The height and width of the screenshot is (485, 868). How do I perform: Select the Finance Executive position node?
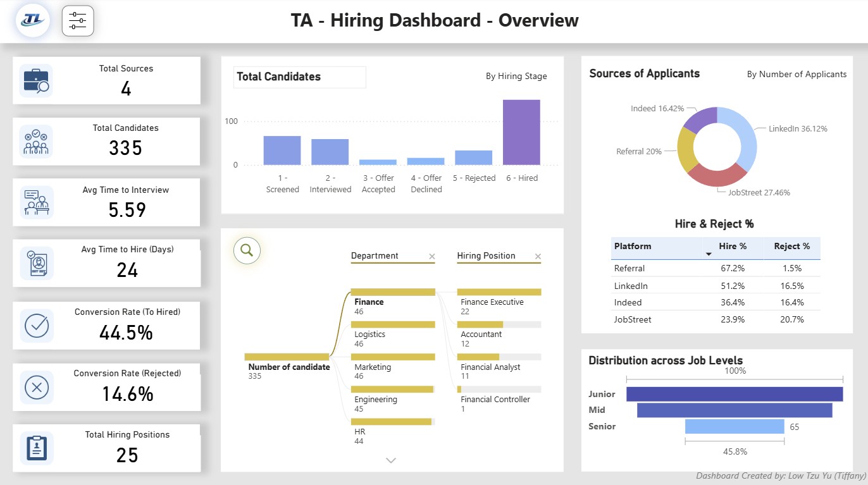click(499, 293)
